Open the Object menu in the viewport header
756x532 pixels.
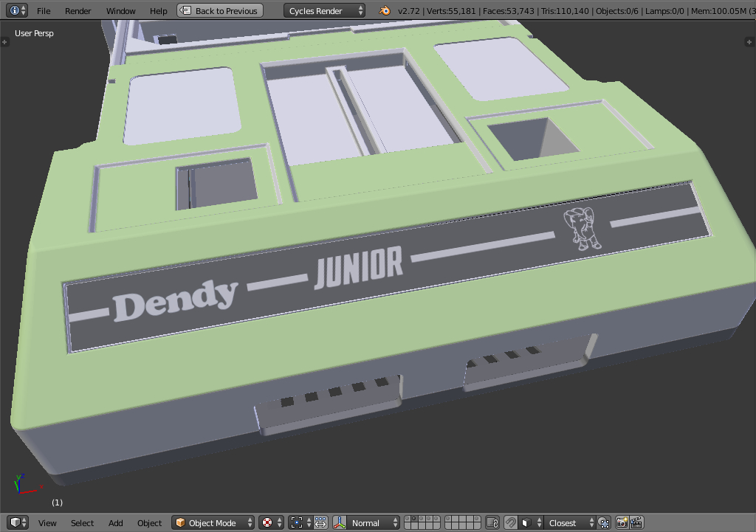[149, 522]
